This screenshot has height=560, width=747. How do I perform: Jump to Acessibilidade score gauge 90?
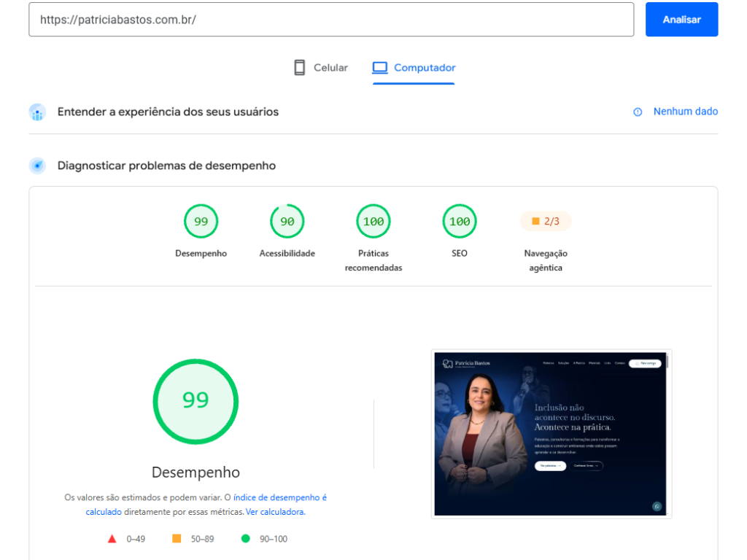coord(287,221)
